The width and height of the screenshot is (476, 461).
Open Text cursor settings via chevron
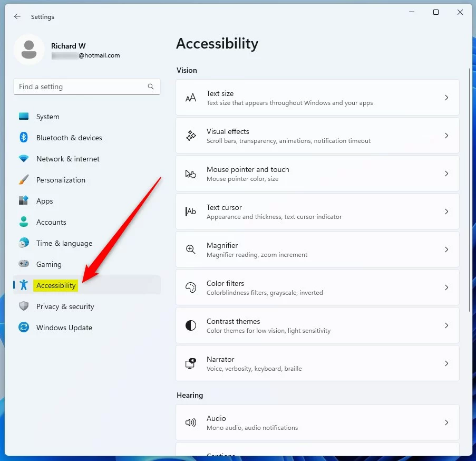[x=446, y=212]
